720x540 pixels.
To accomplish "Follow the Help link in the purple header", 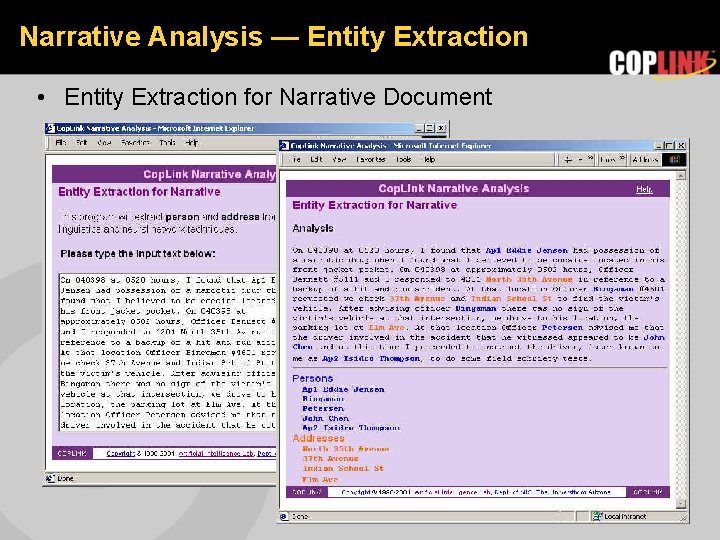I will pyautogui.click(x=644, y=189).
